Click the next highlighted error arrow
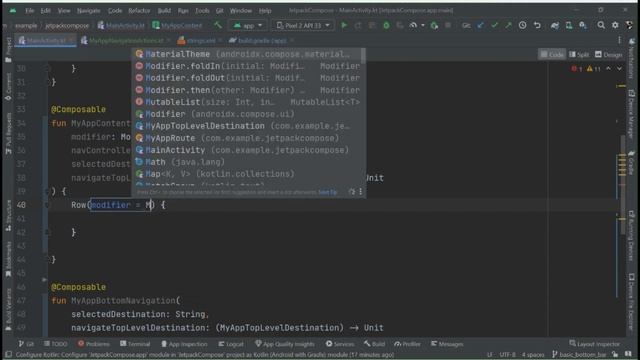Image resolution: width=640 pixels, height=360 pixels. click(619, 69)
